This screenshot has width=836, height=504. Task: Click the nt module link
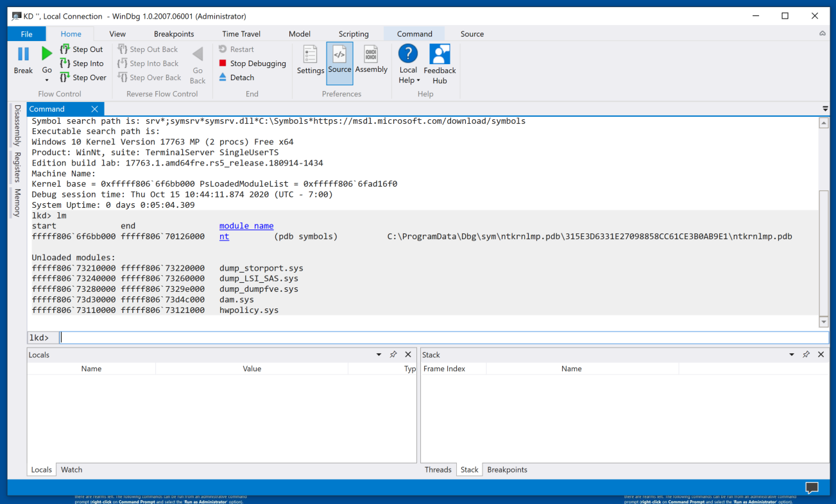coord(224,237)
